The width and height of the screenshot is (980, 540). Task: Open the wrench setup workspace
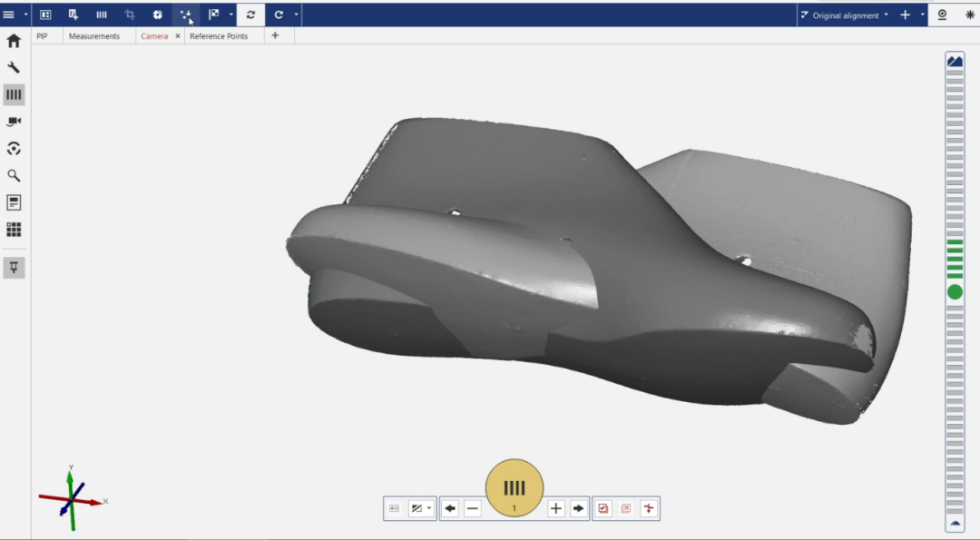point(14,67)
